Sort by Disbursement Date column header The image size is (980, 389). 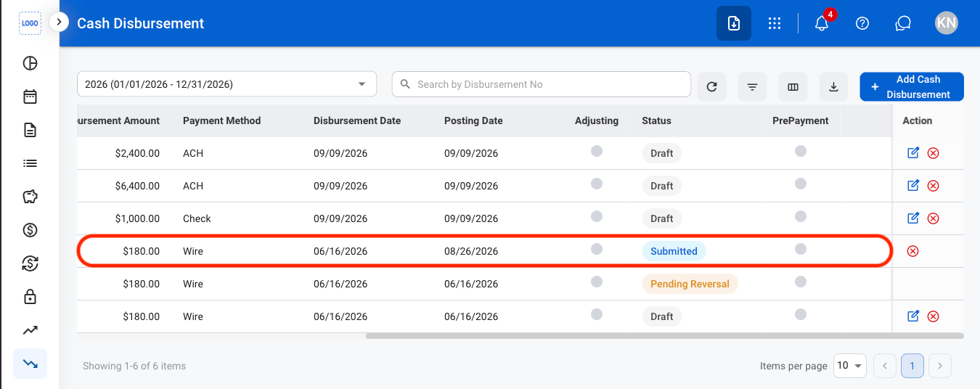pyautogui.click(x=357, y=120)
